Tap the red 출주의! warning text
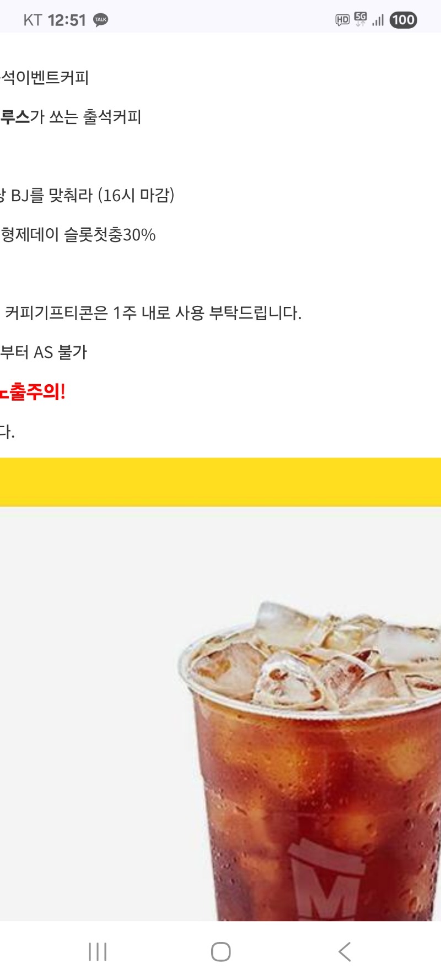The height and width of the screenshot is (980, 441). (33, 392)
